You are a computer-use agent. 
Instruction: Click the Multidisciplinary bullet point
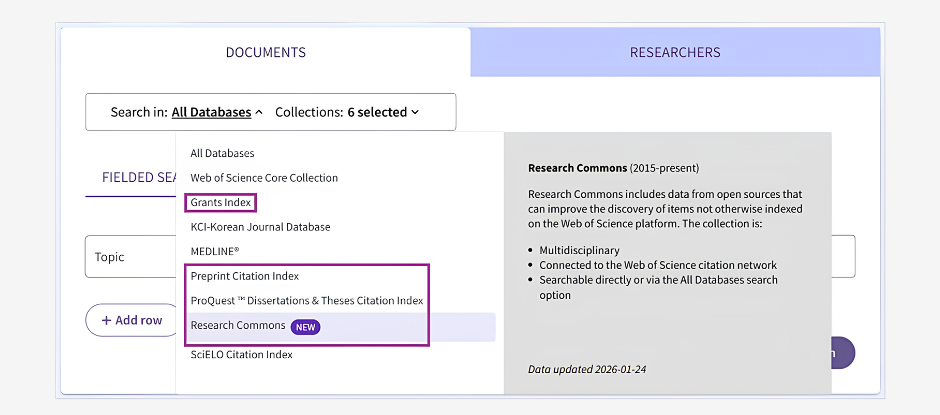click(x=579, y=250)
